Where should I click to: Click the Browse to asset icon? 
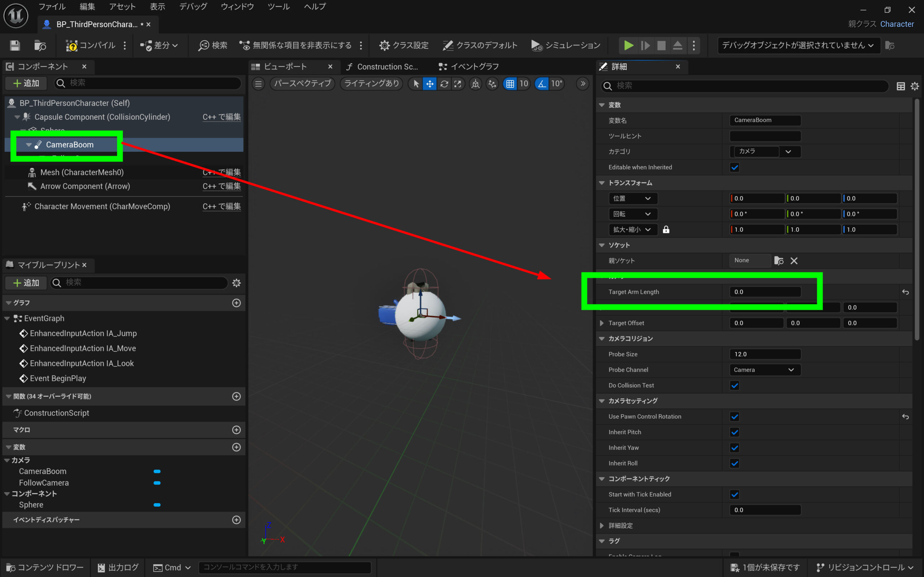tap(40, 45)
